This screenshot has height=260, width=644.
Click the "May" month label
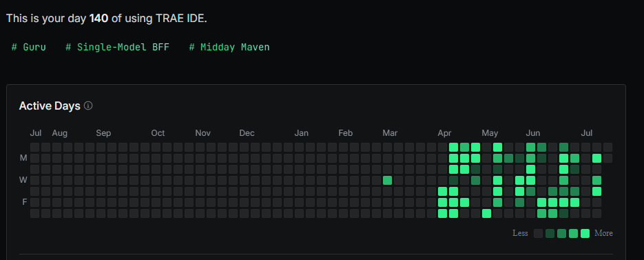point(490,133)
